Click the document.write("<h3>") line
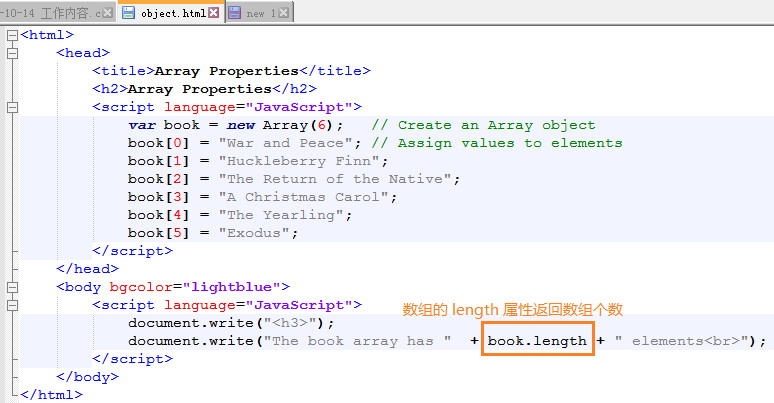 (232, 323)
